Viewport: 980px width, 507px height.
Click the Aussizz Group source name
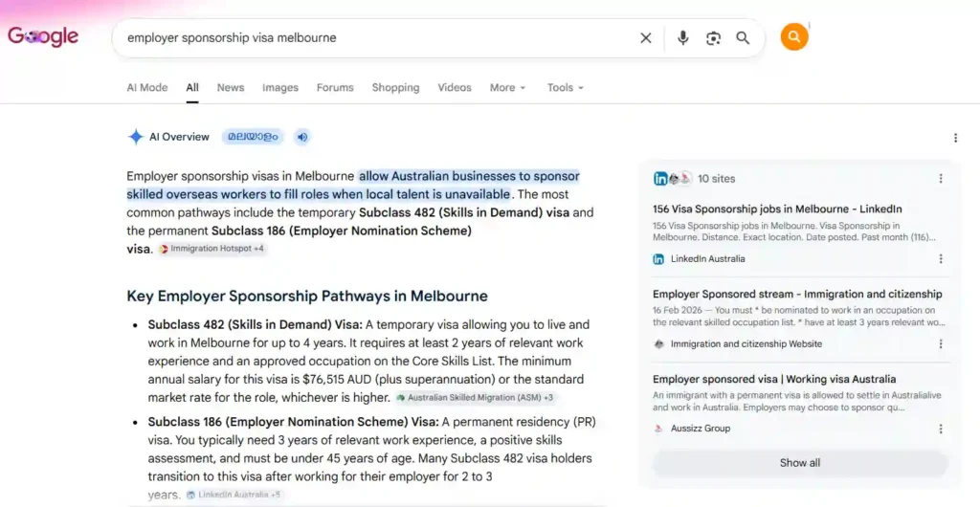(700, 429)
